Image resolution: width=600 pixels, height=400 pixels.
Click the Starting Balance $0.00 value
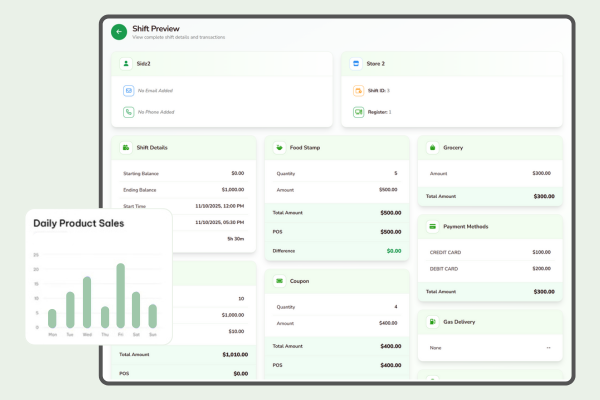pyautogui.click(x=238, y=173)
